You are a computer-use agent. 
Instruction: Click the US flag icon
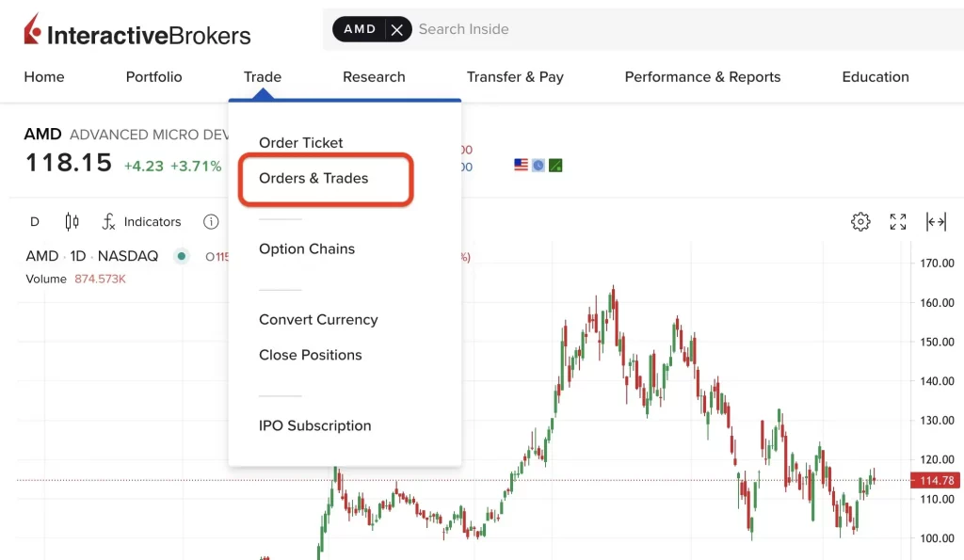tap(522, 166)
